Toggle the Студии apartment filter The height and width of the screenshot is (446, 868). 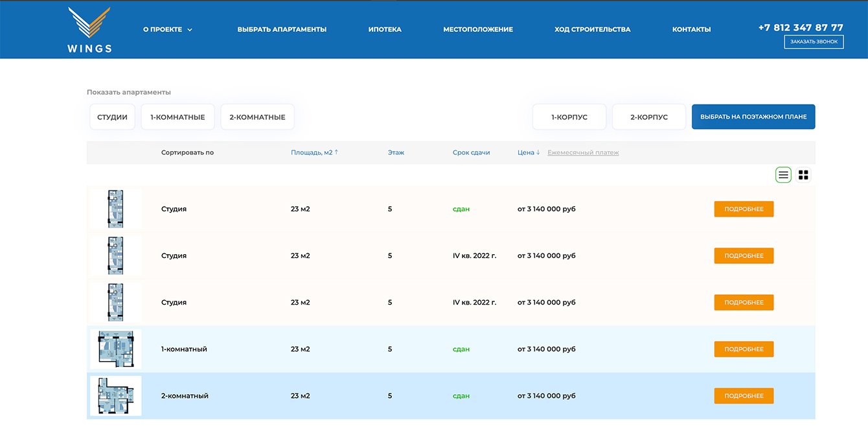112,117
